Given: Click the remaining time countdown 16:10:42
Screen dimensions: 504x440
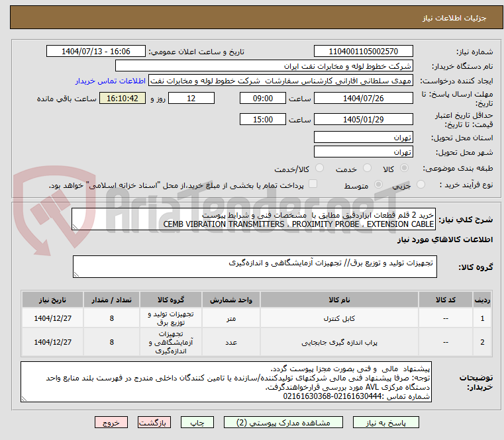Looking at the screenshot, I should pos(123,98).
